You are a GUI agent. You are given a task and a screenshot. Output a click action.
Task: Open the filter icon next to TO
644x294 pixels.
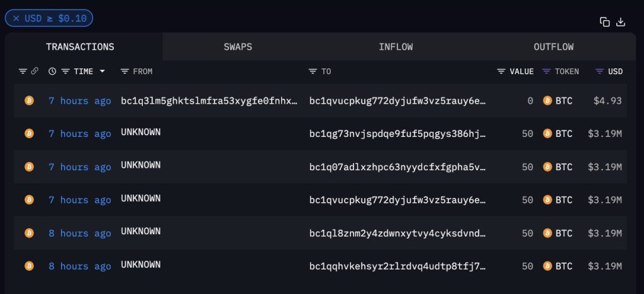click(313, 72)
